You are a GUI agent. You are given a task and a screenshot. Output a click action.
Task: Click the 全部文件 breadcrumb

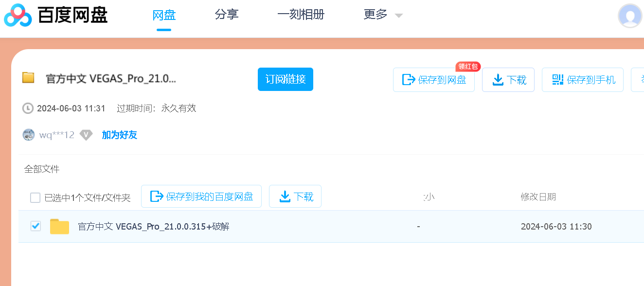[42, 169]
